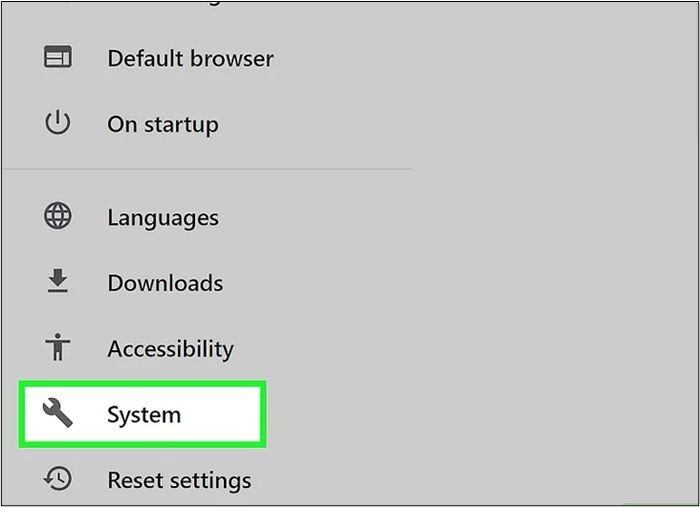
Task: Click the Reset settings clock icon
Action: 58,480
